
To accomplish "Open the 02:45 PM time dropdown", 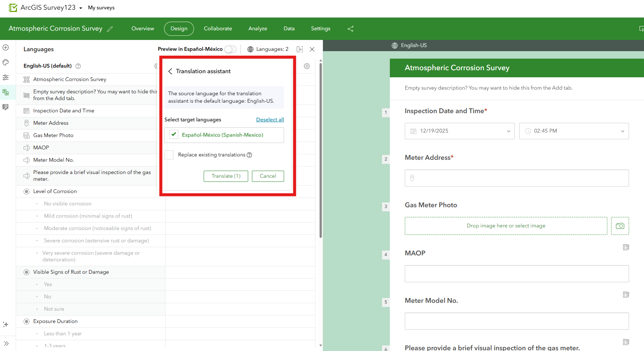I will [574, 131].
